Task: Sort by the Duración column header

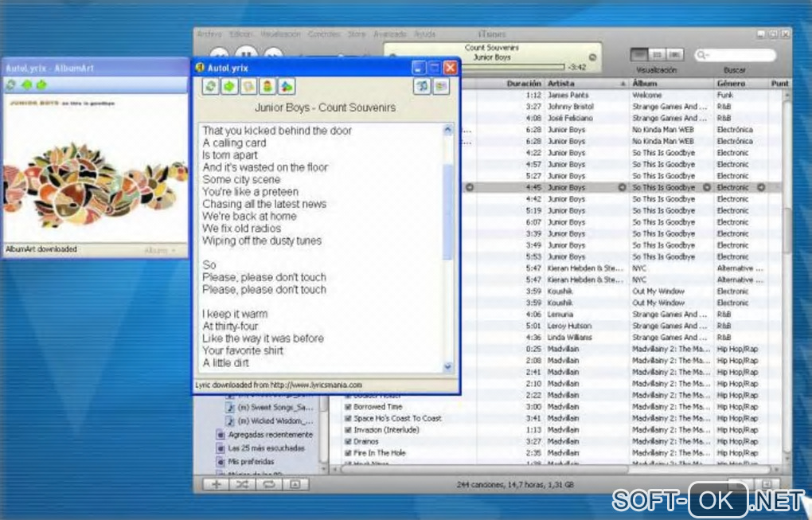Action: coord(524,84)
